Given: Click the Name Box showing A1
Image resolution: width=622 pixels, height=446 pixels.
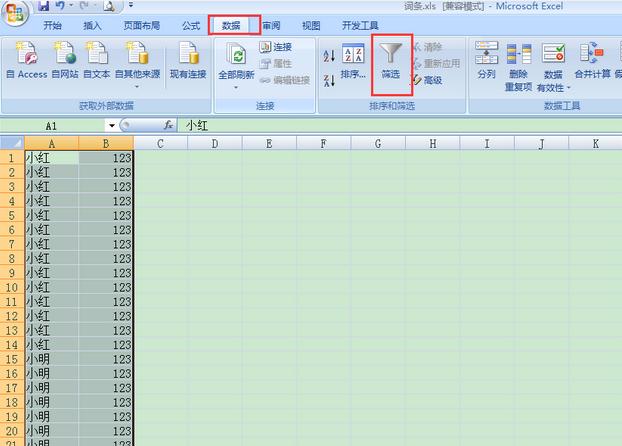Looking at the screenshot, I should click(x=52, y=126).
